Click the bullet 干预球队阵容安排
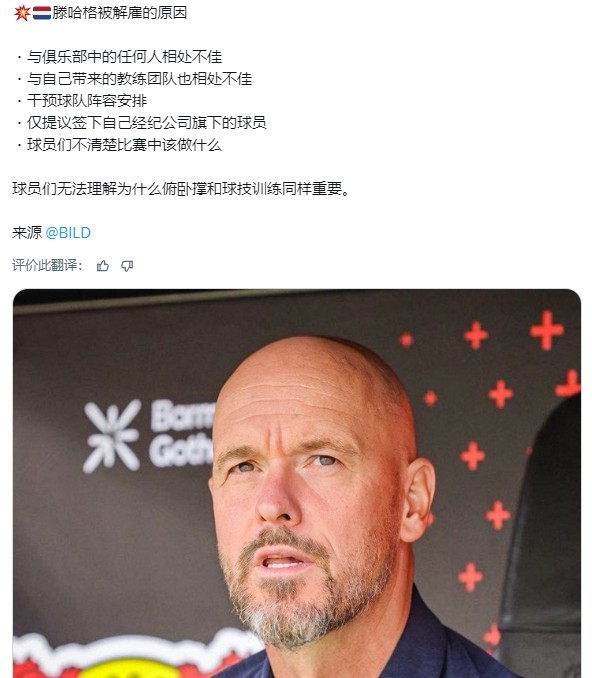592x678 pixels. (87, 101)
